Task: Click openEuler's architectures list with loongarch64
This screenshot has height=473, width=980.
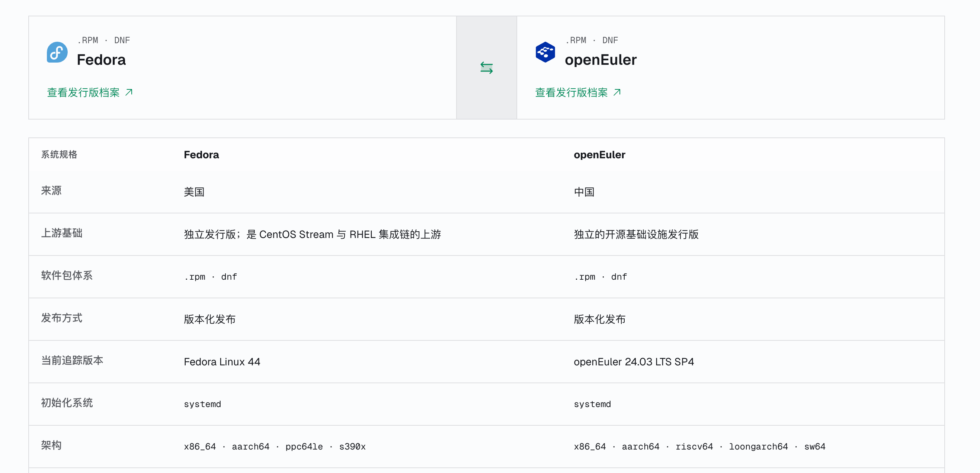Action: tap(699, 447)
